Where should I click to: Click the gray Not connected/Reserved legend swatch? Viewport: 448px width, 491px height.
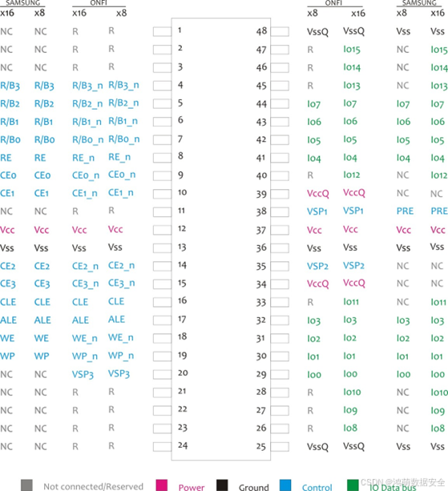tap(26, 485)
